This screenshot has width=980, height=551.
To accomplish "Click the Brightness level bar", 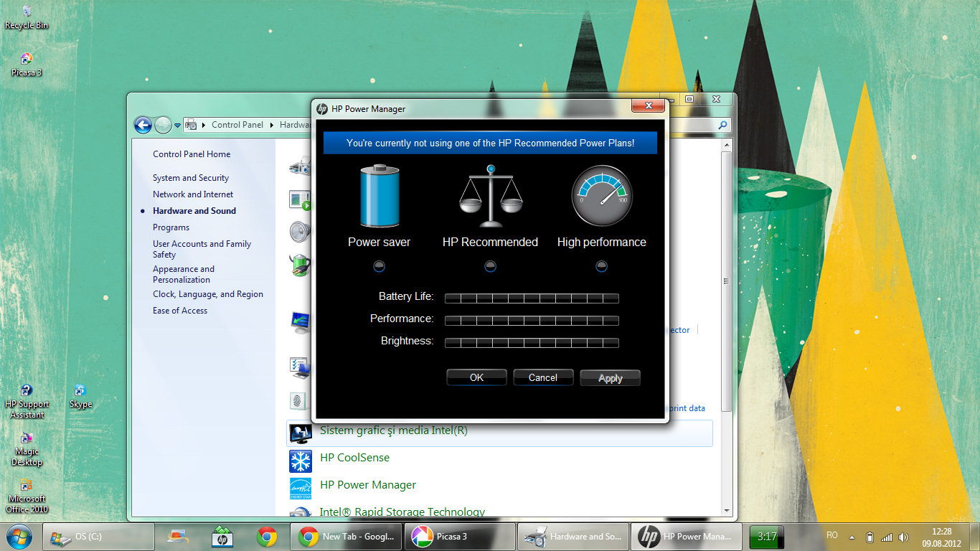I will pos(532,343).
